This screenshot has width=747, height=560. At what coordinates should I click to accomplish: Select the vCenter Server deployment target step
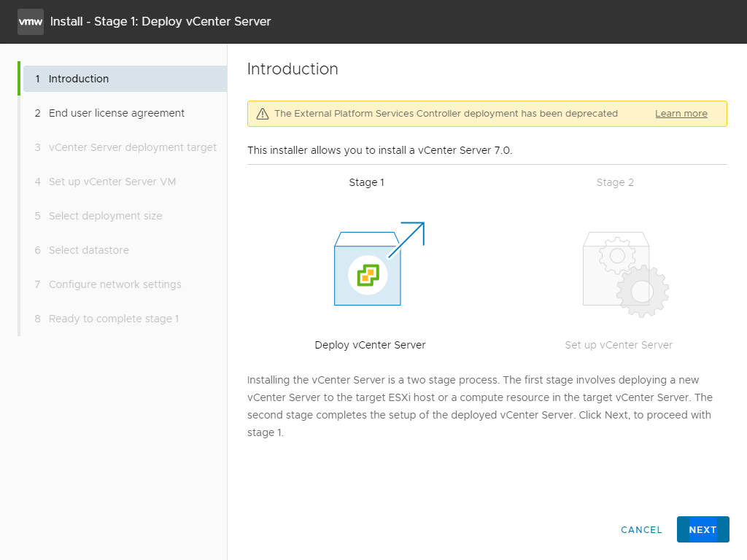[132, 147]
